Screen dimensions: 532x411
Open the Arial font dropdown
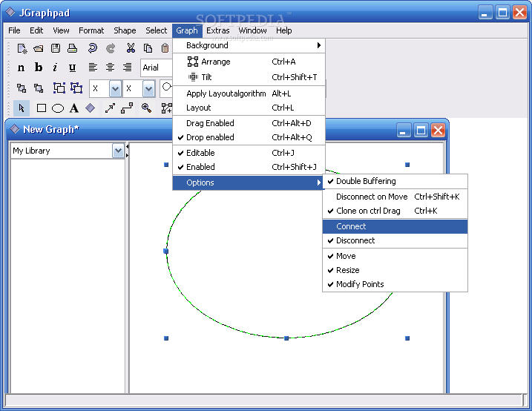coord(157,68)
